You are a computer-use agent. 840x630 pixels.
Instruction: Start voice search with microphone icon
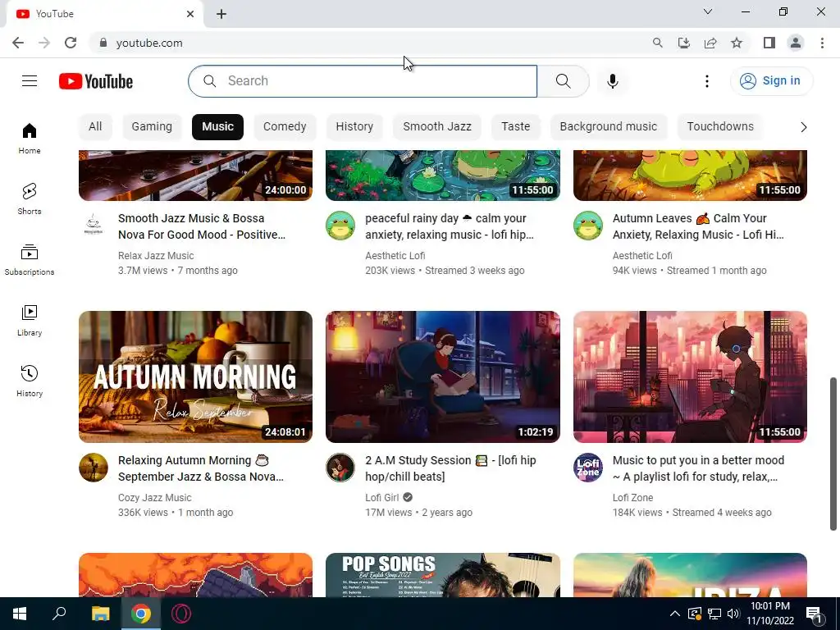612,81
